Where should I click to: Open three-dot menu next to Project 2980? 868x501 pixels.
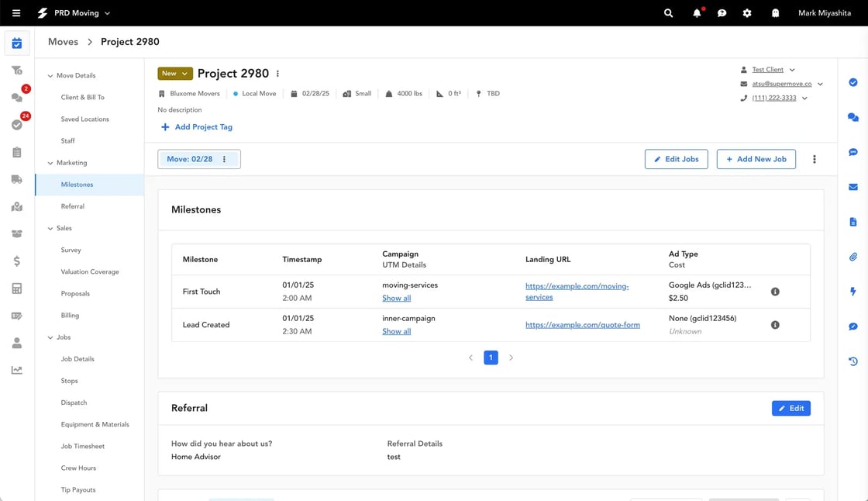tap(278, 74)
